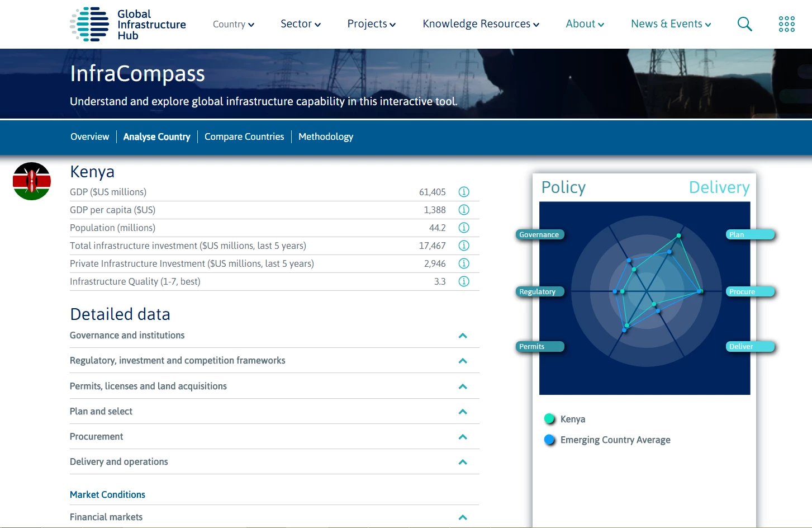This screenshot has height=528, width=812.
Task: Click the Permits label on radar chart
Action: point(540,346)
